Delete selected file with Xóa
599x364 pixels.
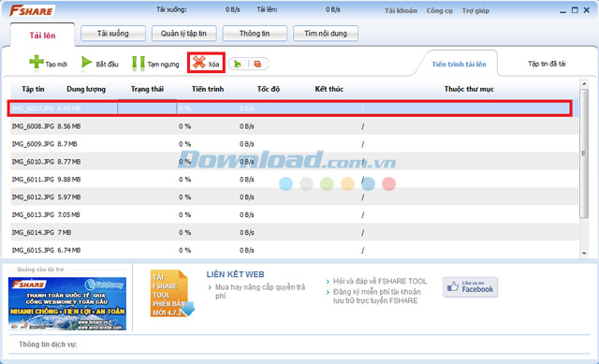[206, 63]
